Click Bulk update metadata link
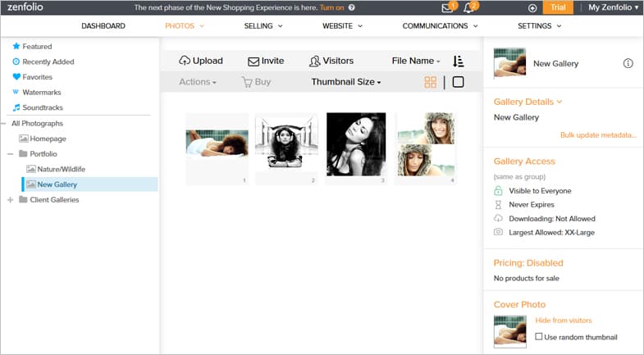This screenshot has height=355, width=644. pyautogui.click(x=598, y=135)
